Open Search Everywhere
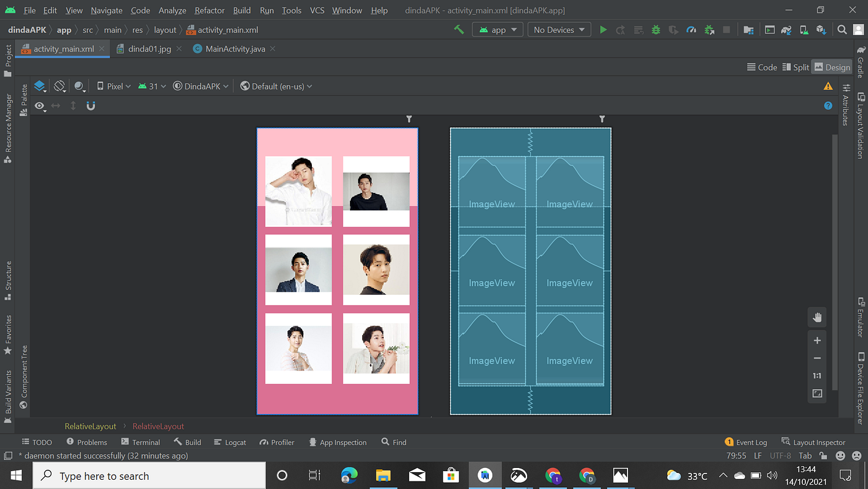 coord(842,29)
